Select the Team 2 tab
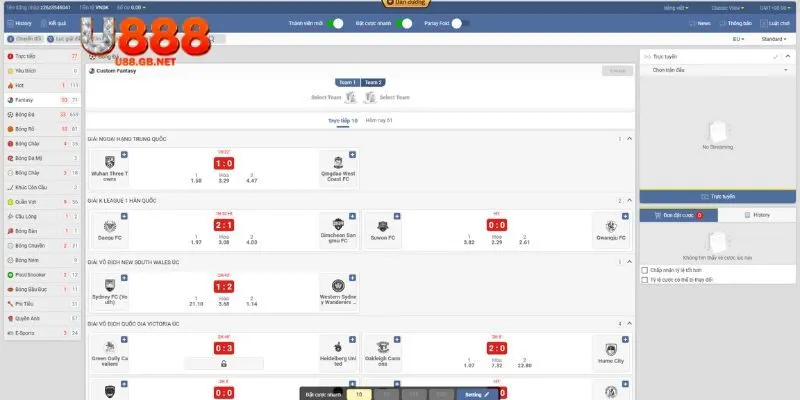The height and width of the screenshot is (400, 800). click(373, 83)
